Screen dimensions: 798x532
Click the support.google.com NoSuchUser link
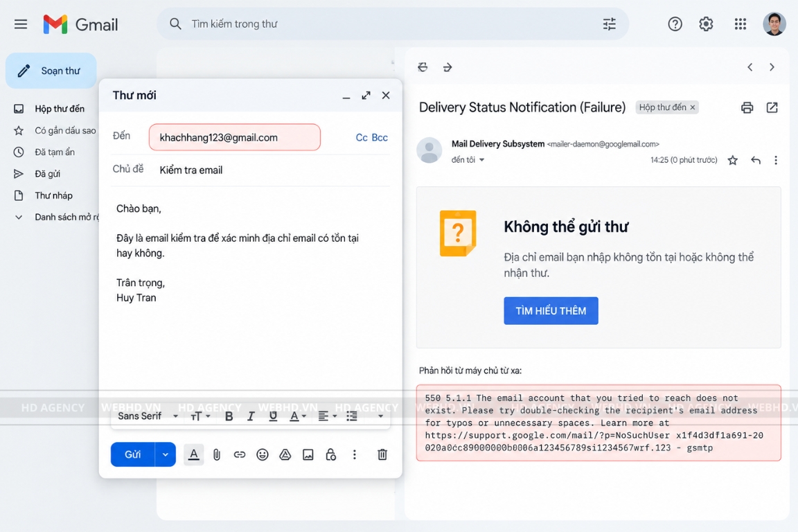tap(548, 435)
